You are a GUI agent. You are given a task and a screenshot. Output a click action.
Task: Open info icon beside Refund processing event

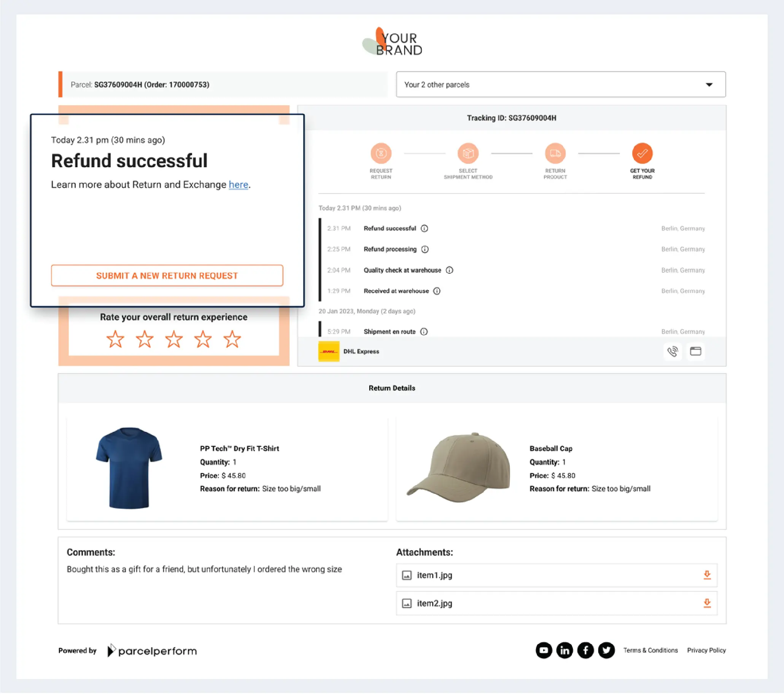(x=425, y=249)
